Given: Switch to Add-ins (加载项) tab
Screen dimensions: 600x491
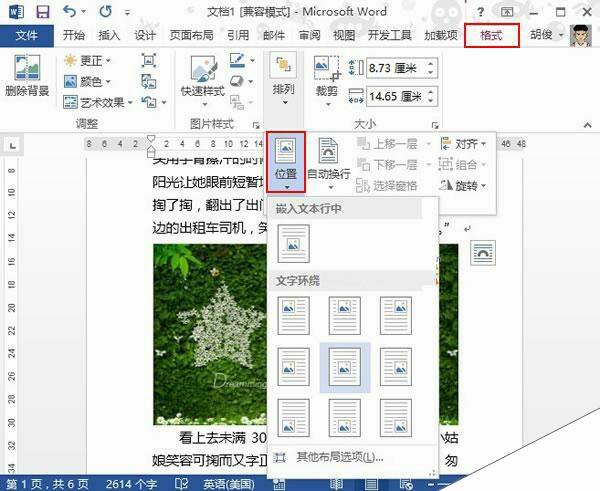Looking at the screenshot, I should pos(441,35).
